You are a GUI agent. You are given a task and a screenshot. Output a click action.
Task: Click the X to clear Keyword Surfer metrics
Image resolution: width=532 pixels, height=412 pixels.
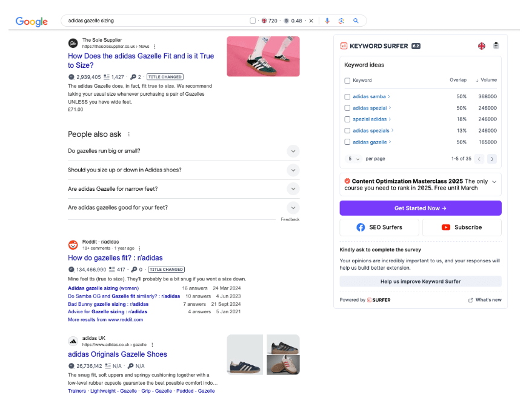(311, 21)
